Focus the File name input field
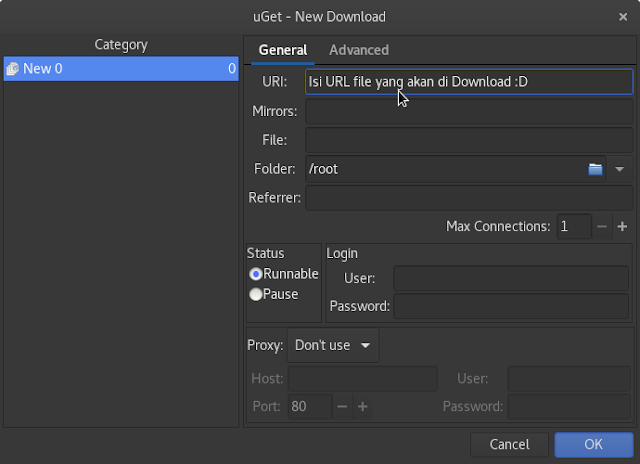640x464 pixels. coord(469,140)
